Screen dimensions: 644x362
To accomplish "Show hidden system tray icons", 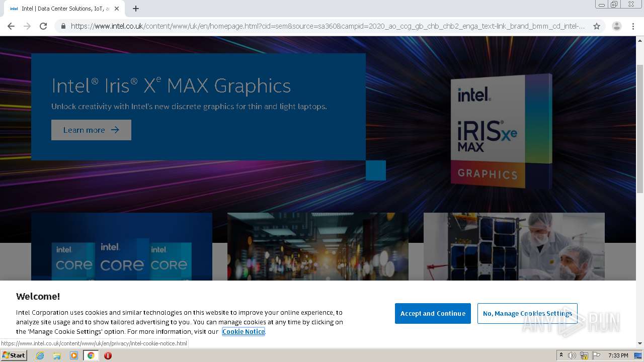I will (561, 355).
